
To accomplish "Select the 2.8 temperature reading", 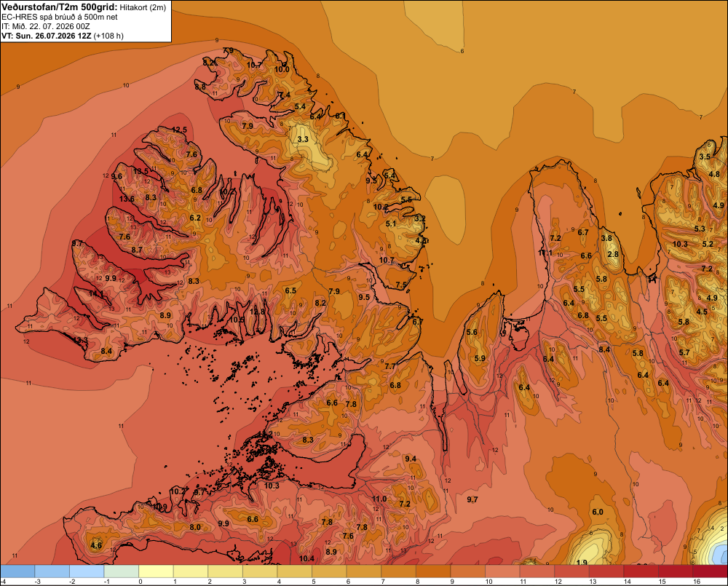I will point(613,255).
